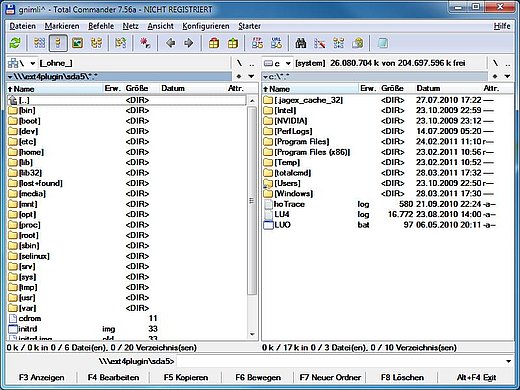
Task: Select the [..] parent folder entry
Action: click(127, 100)
